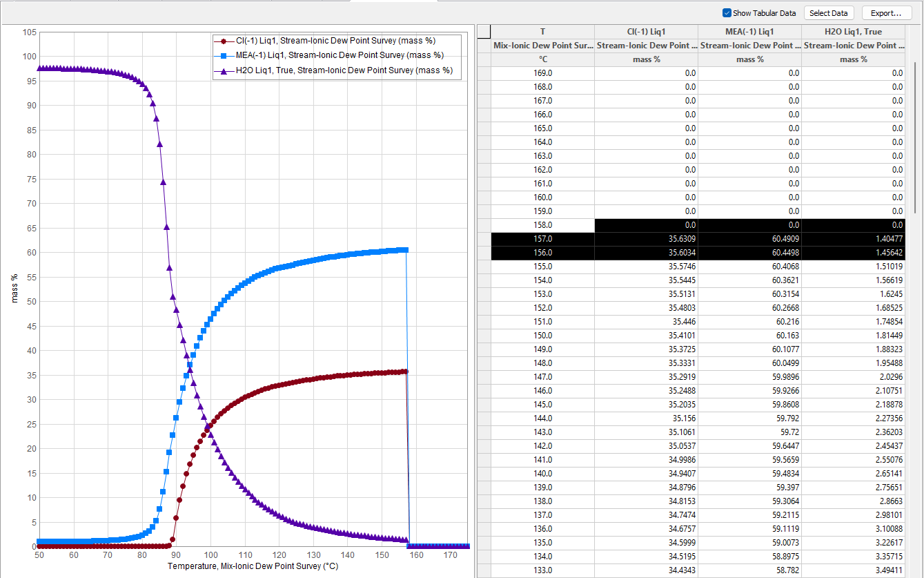Select the MEA(-1) Liq1 column header
The height and width of the screenshot is (578, 924).
[x=749, y=32]
